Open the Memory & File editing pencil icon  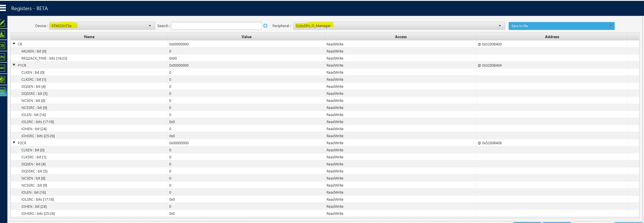pos(3,23)
